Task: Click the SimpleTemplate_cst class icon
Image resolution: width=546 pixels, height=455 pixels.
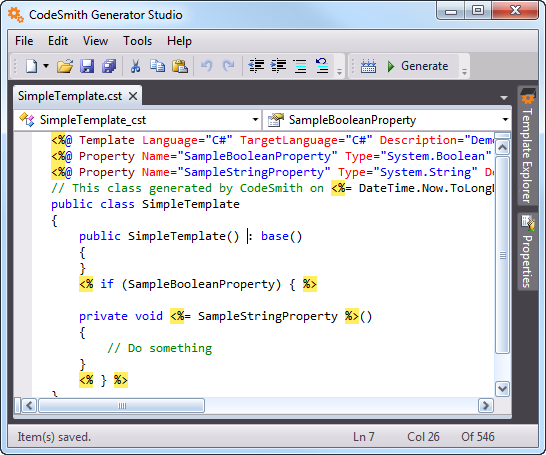Action: [27, 119]
